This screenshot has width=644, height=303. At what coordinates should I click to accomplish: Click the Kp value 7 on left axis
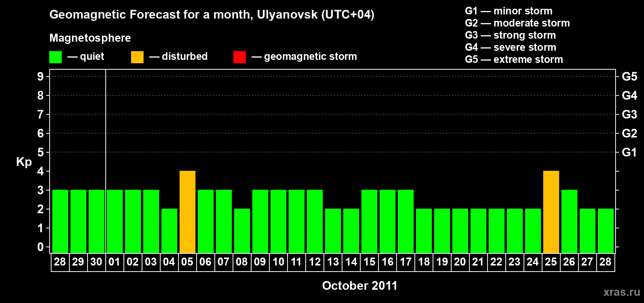tap(41, 114)
